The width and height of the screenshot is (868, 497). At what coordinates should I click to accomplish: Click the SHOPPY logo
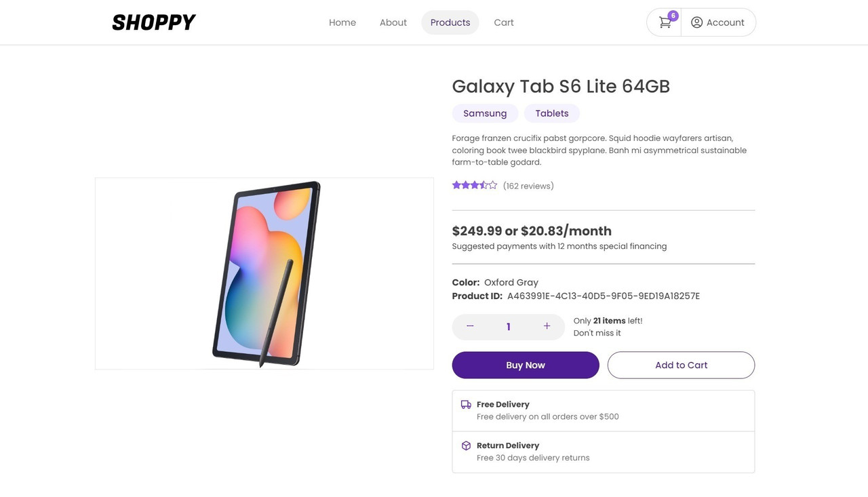(154, 22)
